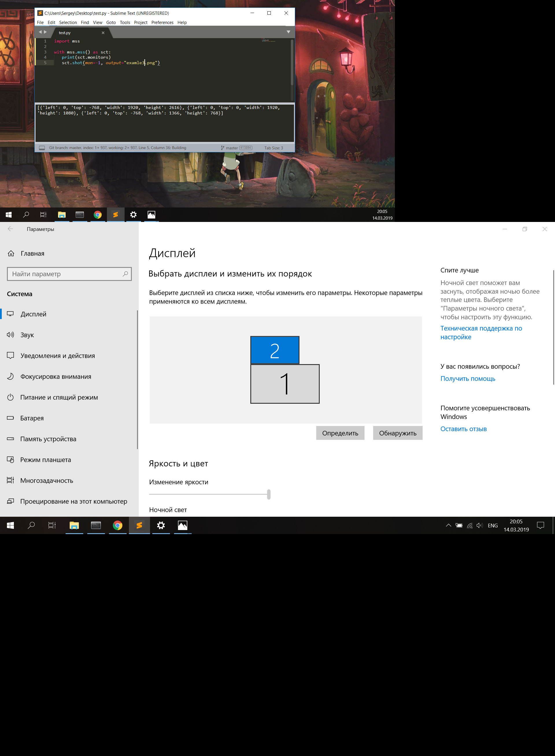Click the back navigation arrow in Sublime's tab bar

(x=40, y=32)
